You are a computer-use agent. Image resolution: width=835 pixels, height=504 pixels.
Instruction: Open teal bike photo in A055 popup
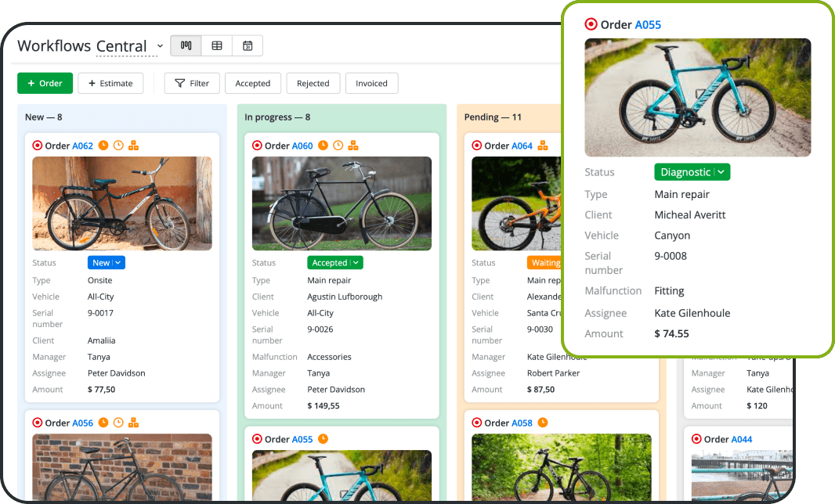pos(698,97)
